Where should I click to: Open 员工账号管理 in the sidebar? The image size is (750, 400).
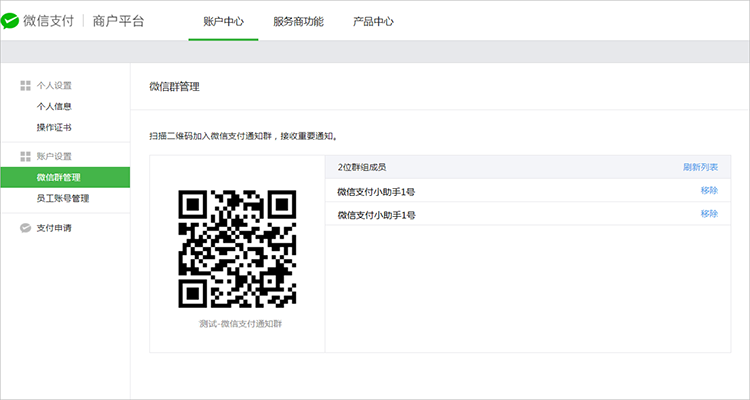pyautogui.click(x=63, y=199)
